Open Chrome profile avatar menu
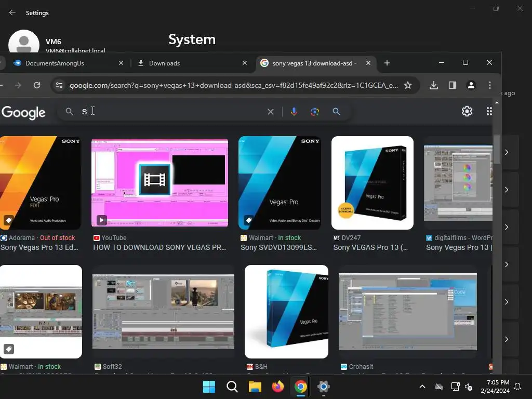532x399 pixels. (471, 85)
